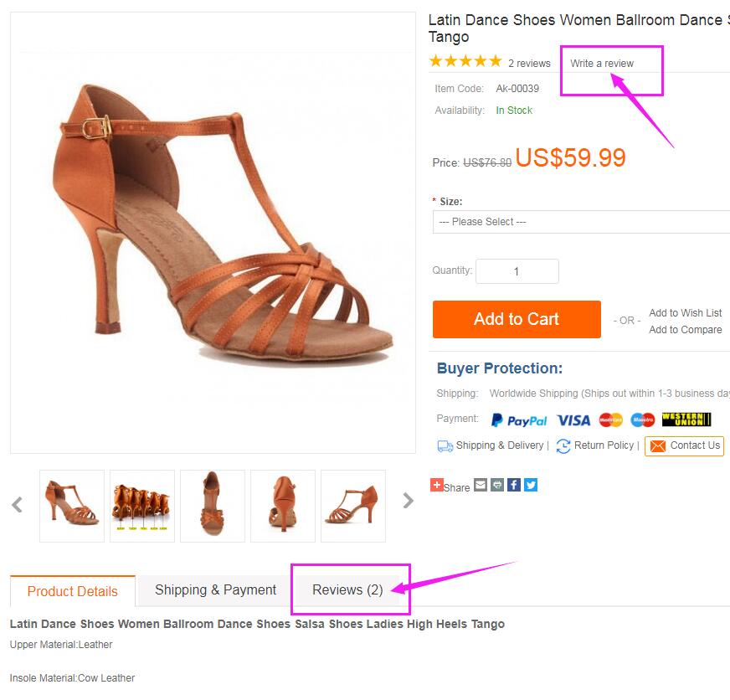Screen dimensions: 730x700
Task: Select the thumbnail showing multiple shoes
Action: [142, 506]
